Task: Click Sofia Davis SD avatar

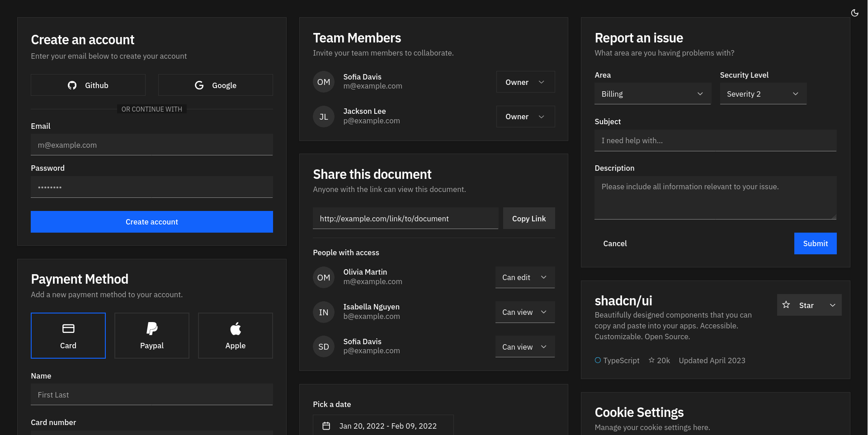Action: coord(324,346)
